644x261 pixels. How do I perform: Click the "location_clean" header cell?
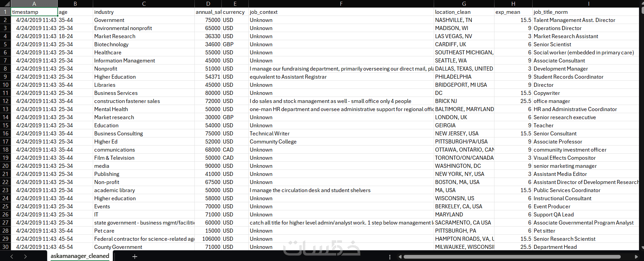[x=464, y=12]
